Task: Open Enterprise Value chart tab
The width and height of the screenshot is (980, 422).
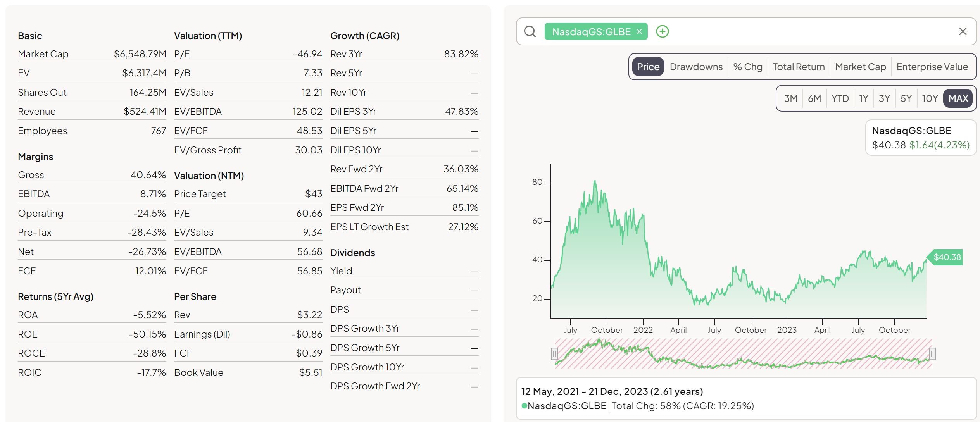Action: pyautogui.click(x=932, y=67)
